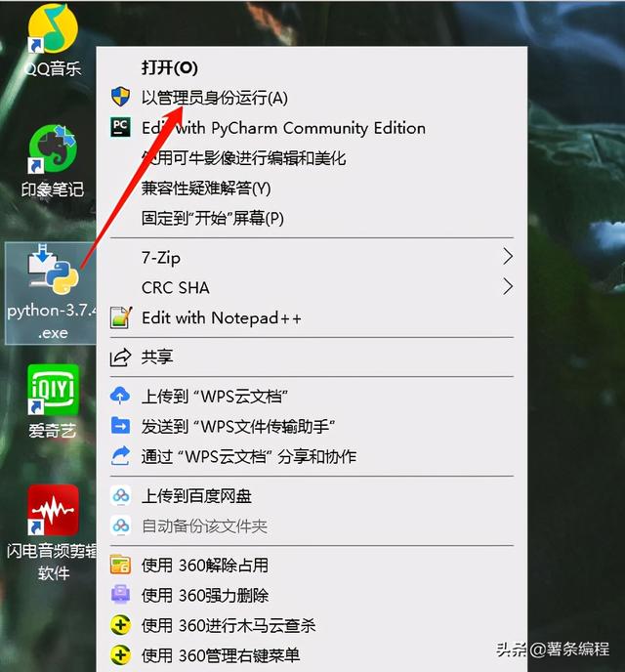Image resolution: width=625 pixels, height=672 pixels.
Task: Click the PyCharm PC icon in menu
Action: 120,127
